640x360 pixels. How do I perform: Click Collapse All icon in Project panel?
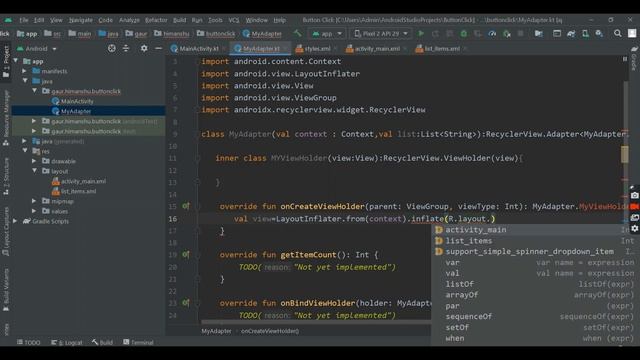(x=126, y=49)
